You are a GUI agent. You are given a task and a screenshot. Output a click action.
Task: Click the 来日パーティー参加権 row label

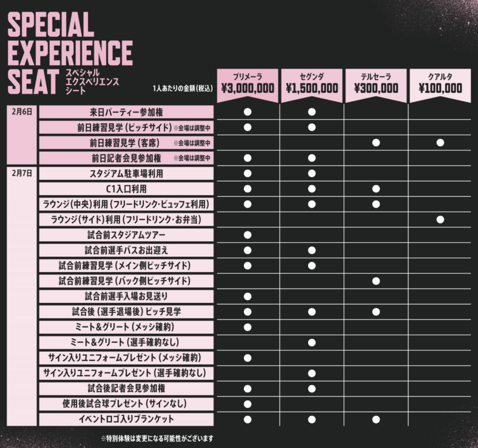point(126,112)
